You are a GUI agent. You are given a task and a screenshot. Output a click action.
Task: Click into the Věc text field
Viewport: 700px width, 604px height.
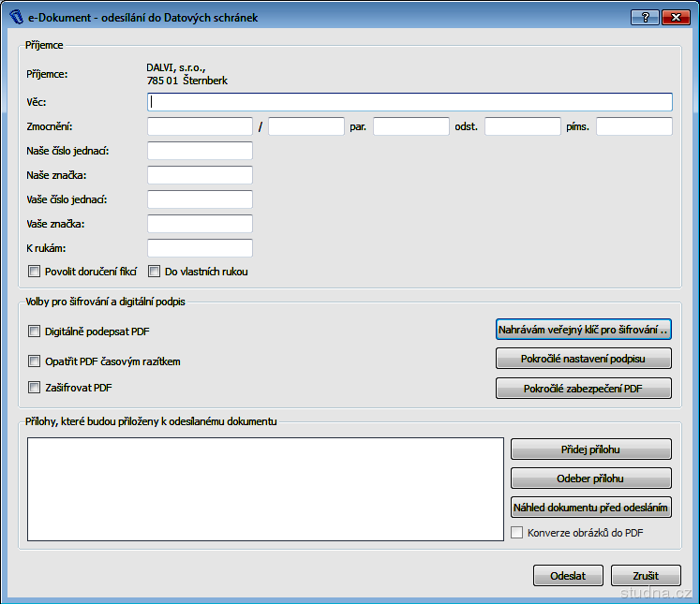tap(410, 102)
